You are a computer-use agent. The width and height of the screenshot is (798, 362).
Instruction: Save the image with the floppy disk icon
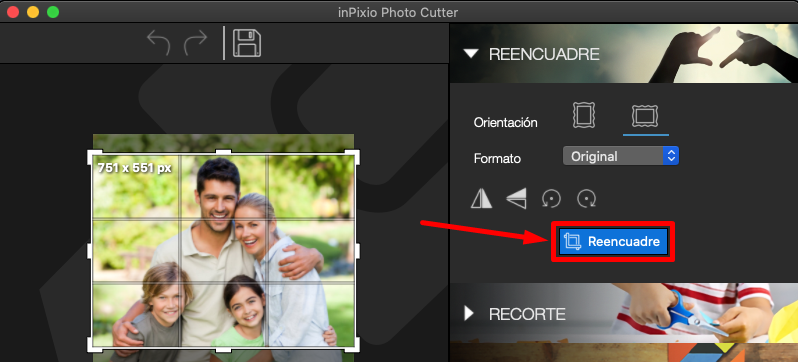click(x=247, y=43)
